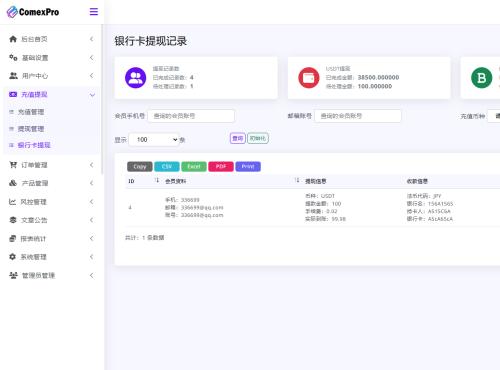Click the cart icon for 订单管理
Image resolution: width=500 pixels, height=370 pixels.
pos(13,165)
